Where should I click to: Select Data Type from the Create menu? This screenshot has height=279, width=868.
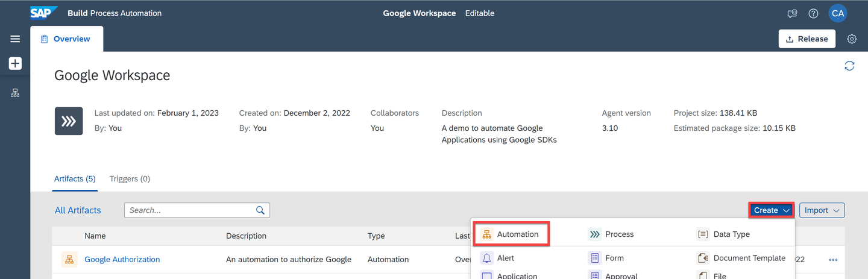[x=723, y=234]
